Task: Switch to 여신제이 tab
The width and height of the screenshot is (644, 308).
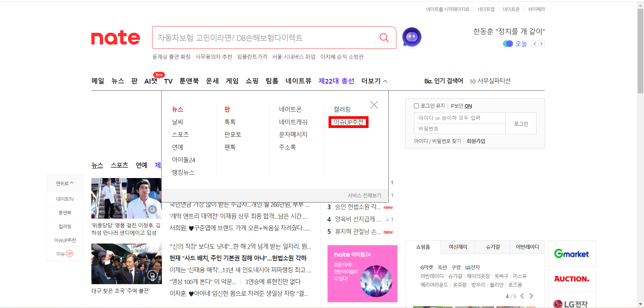Action: pos(458,247)
